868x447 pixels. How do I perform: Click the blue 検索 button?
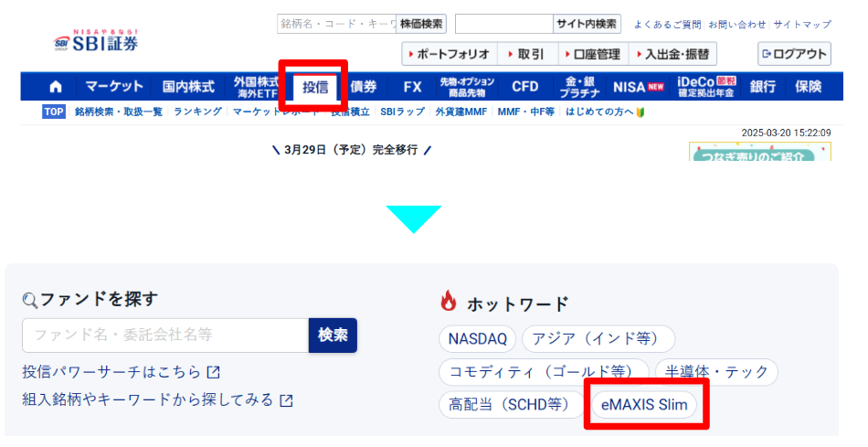point(333,335)
